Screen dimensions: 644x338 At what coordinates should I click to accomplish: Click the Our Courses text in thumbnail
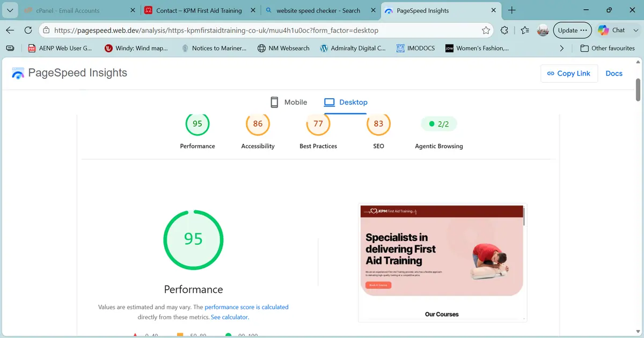click(x=442, y=314)
